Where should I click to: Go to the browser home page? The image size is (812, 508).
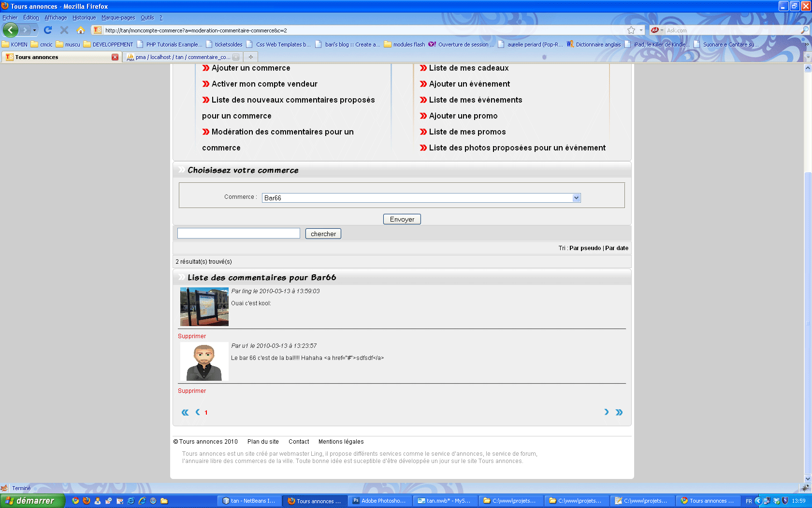[81, 30]
